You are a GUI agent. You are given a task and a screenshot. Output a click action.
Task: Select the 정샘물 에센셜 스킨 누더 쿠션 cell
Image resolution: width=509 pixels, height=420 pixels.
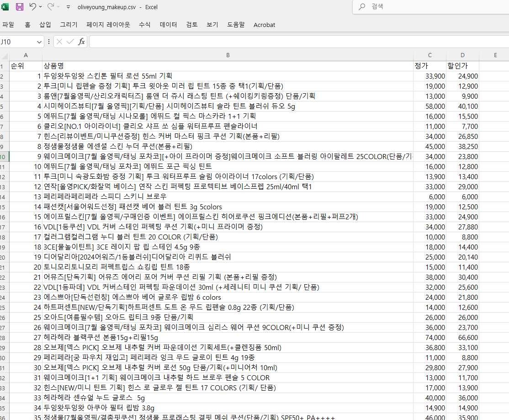(x=228, y=147)
